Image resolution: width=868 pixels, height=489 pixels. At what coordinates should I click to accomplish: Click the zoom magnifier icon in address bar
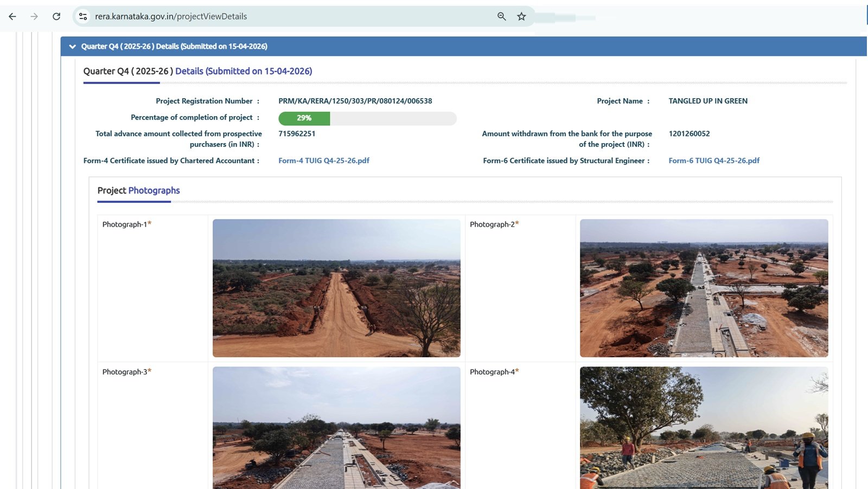coord(501,16)
